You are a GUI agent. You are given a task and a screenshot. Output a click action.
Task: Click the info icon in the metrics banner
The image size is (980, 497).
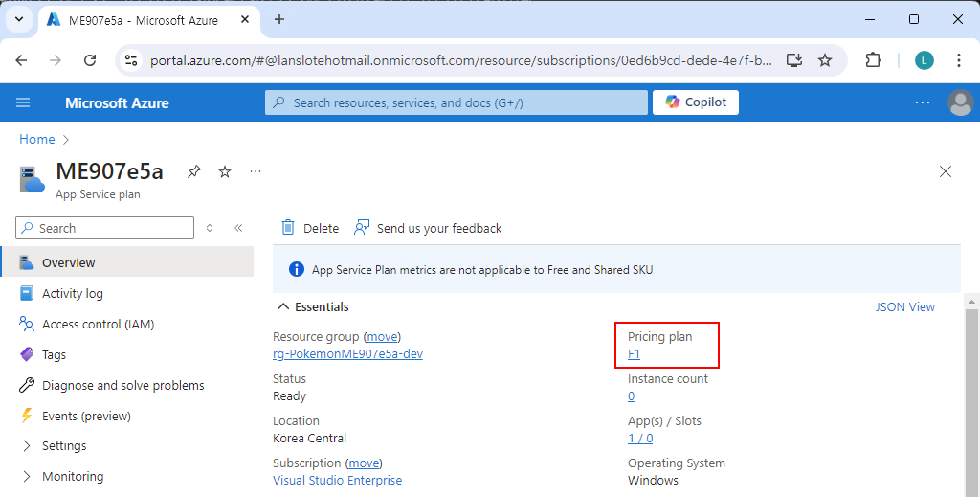click(x=297, y=270)
